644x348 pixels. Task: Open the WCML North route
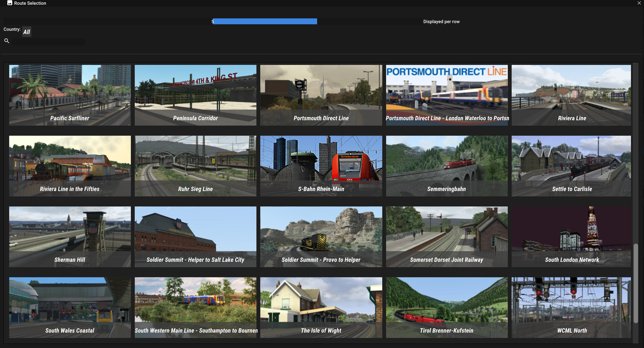[x=571, y=307]
